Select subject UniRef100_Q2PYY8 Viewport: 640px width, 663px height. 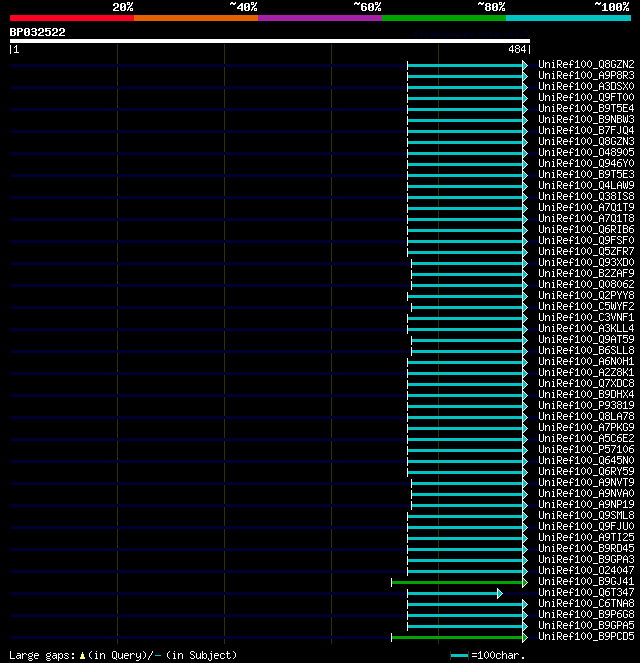[x=586, y=295]
